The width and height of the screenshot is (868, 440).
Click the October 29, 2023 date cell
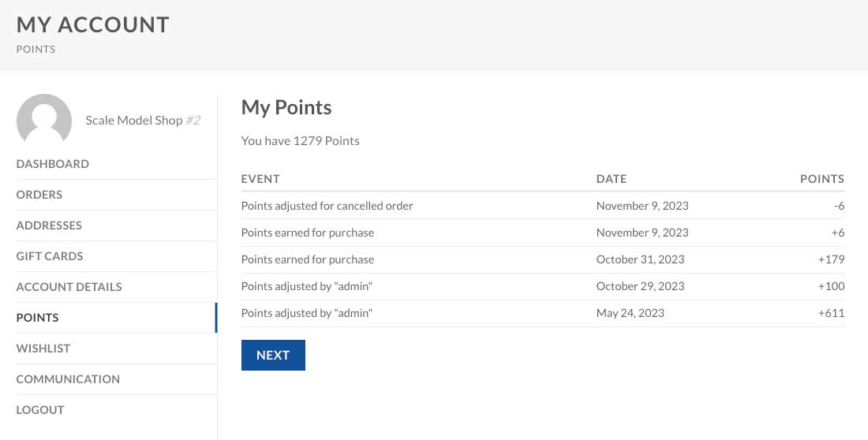(x=640, y=286)
